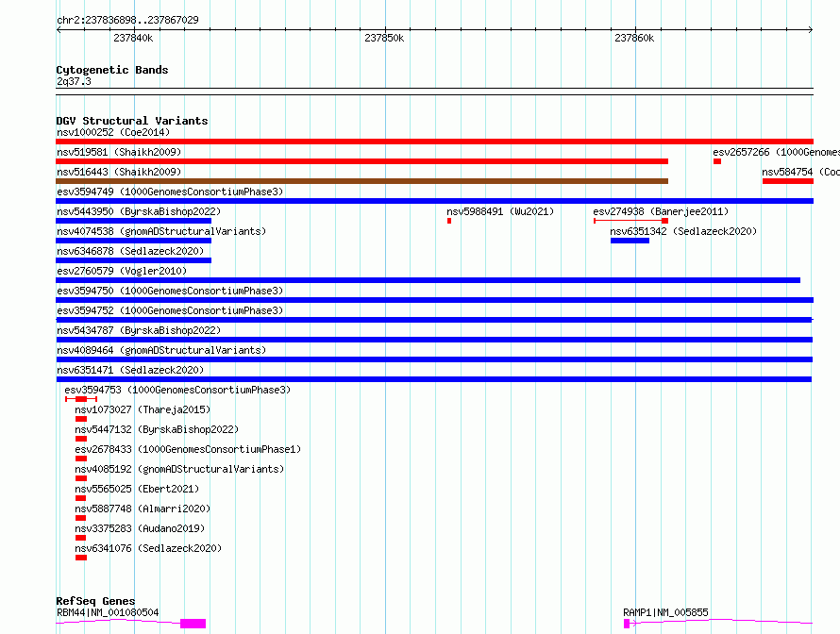
Task: Select the blue nsv6351471 variant bar
Action: pos(434,379)
